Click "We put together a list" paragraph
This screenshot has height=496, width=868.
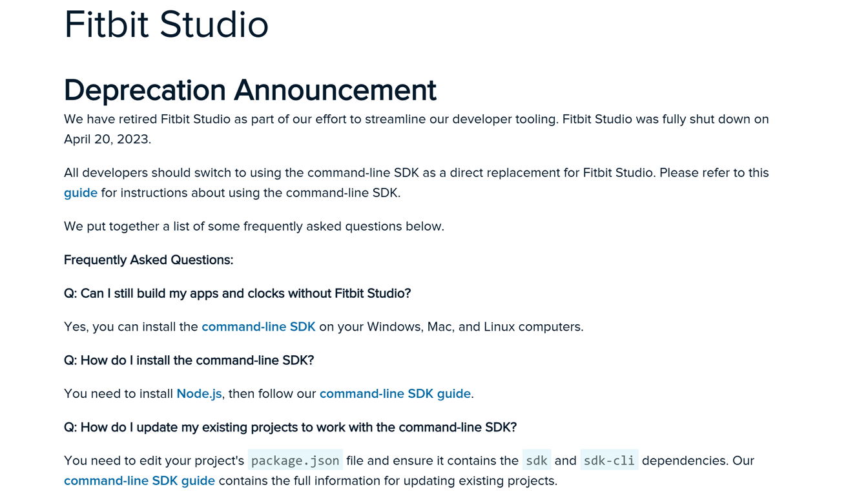point(254,227)
